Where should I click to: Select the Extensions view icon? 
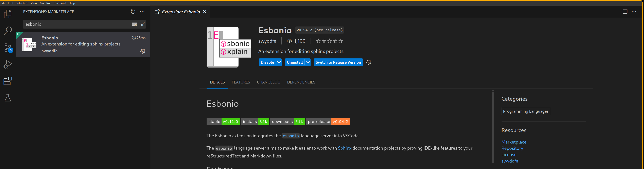pos(8,81)
